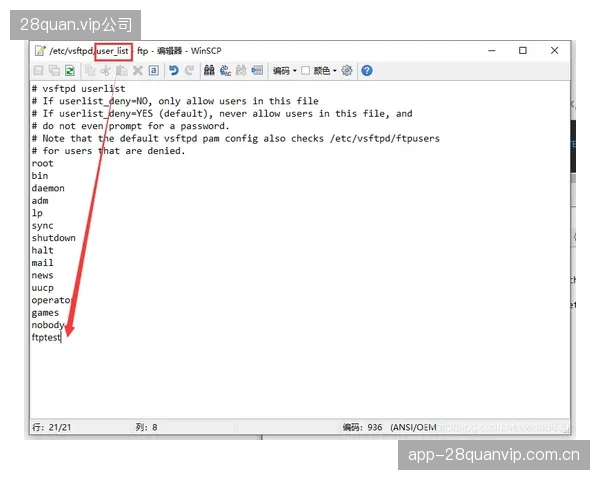Screen dimensions: 600x480
Task: Click the Save file toolbar icon
Action: (39, 70)
